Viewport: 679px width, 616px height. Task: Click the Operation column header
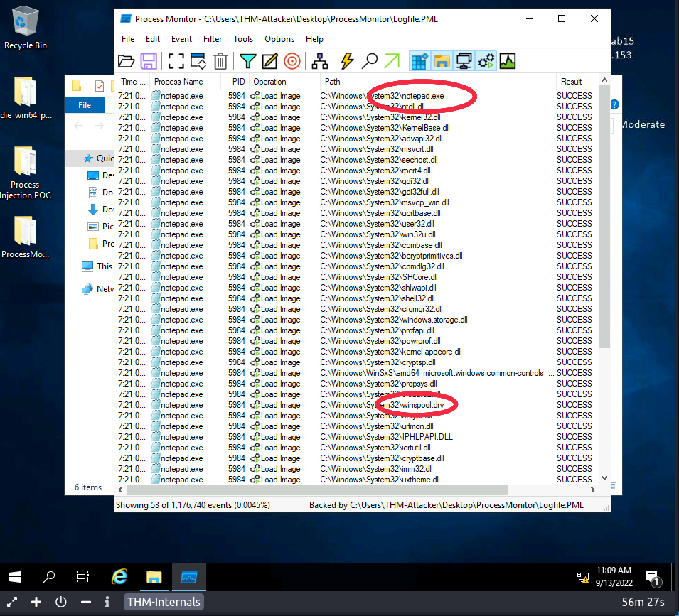pyautogui.click(x=269, y=82)
